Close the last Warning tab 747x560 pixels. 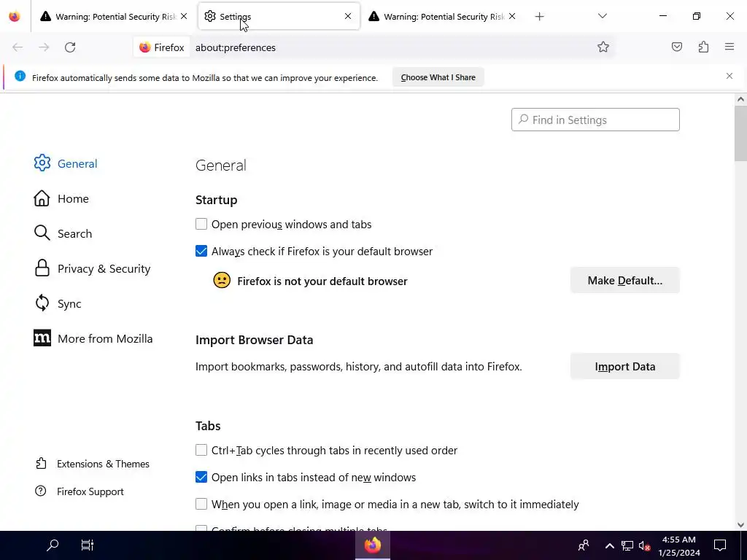(x=512, y=16)
